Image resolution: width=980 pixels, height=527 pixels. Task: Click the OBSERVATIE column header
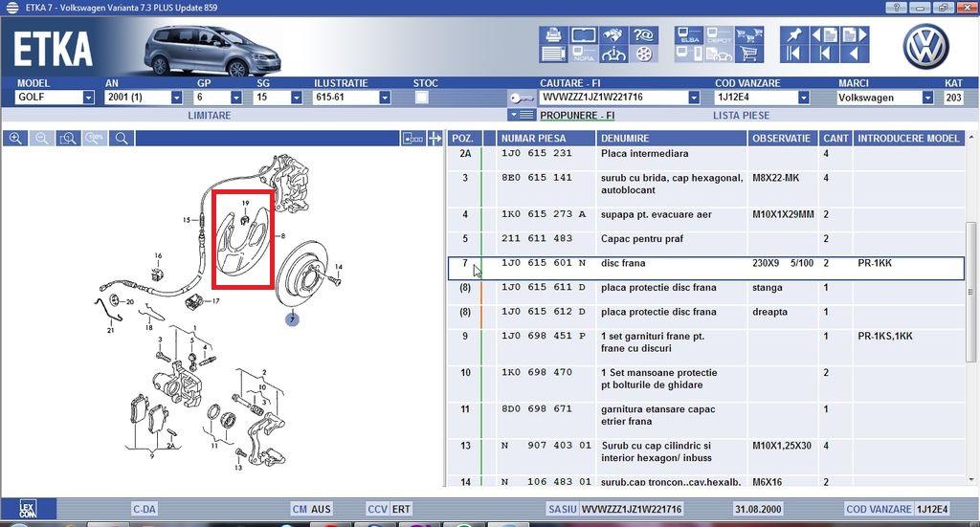(783, 139)
